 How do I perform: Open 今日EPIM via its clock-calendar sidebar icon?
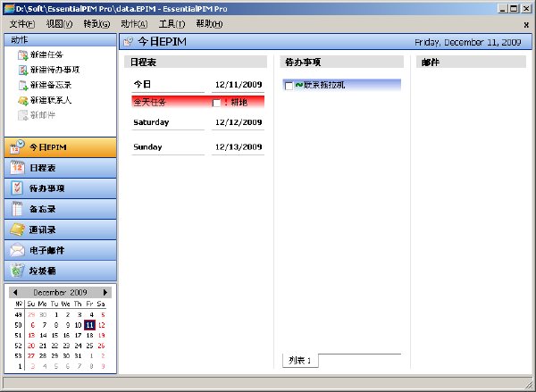[x=17, y=147]
